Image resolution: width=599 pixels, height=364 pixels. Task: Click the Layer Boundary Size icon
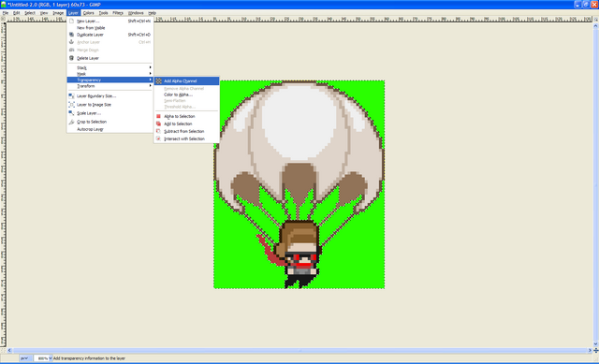coord(71,95)
